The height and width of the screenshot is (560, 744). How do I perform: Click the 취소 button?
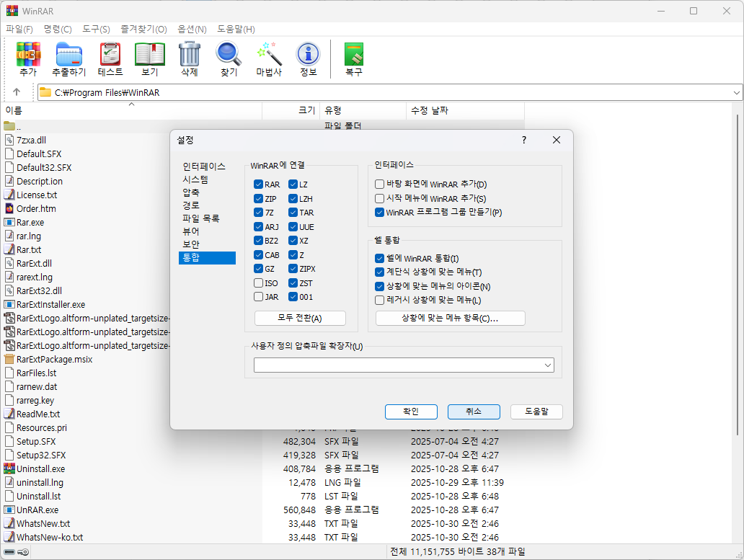(x=474, y=412)
